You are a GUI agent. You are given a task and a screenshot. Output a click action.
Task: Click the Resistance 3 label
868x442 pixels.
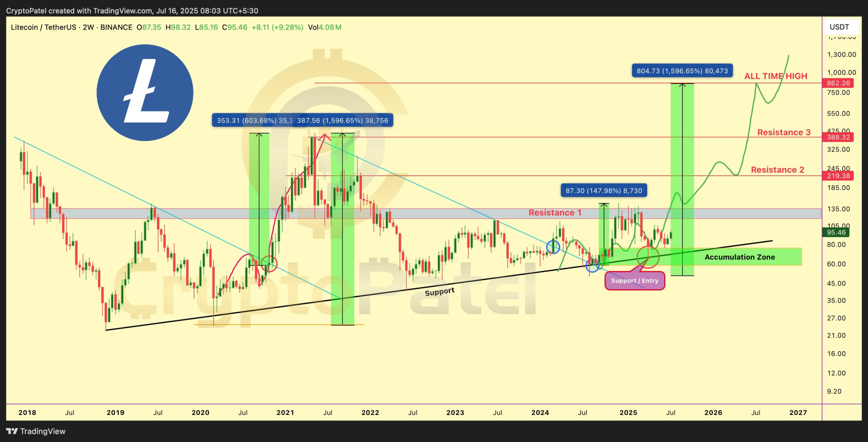(784, 132)
